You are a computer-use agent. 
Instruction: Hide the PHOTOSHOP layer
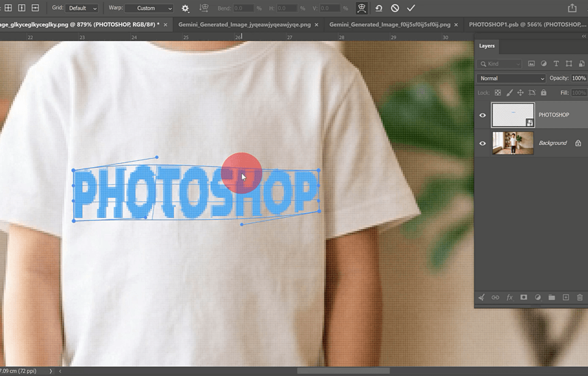(483, 115)
